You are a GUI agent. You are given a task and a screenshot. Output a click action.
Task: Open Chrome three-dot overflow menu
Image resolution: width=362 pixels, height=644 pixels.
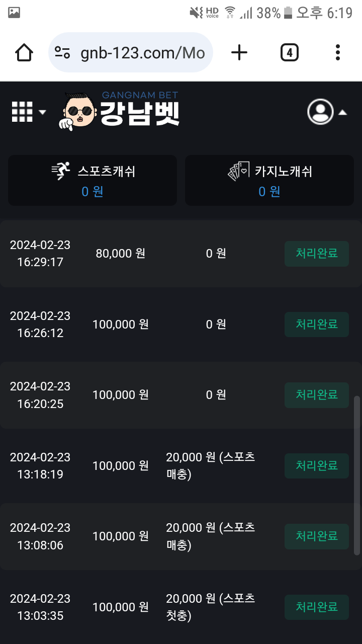[337, 52]
